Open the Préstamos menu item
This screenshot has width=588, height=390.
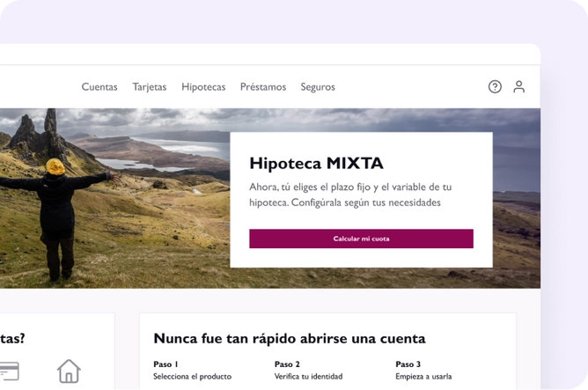[x=263, y=86]
